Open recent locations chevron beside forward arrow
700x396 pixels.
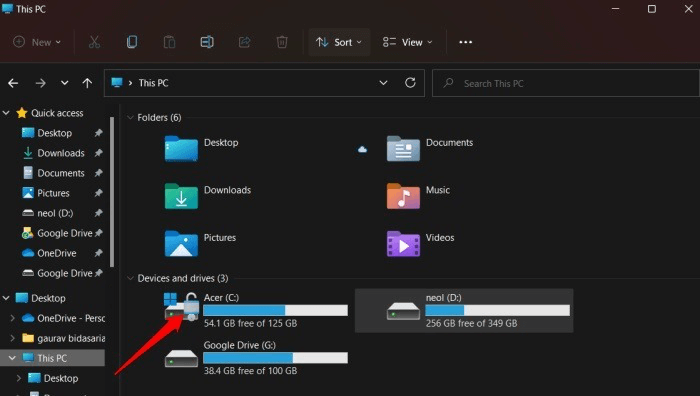(65, 83)
